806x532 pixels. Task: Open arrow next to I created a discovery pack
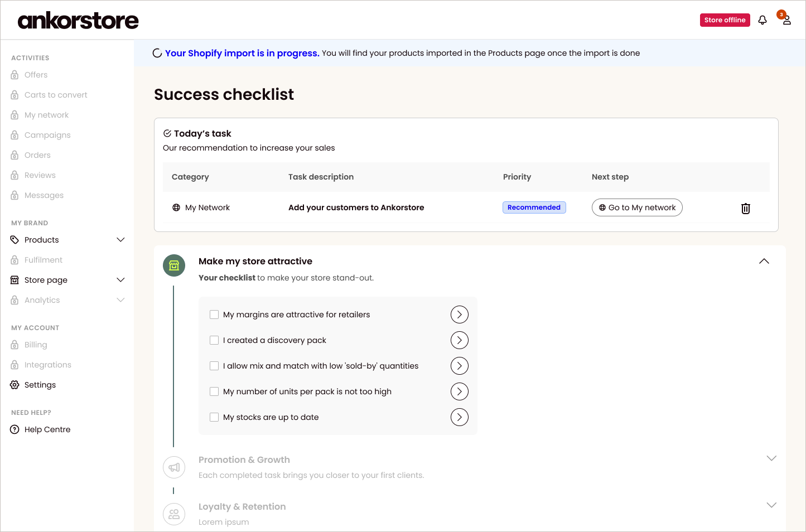tap(460, 340)
